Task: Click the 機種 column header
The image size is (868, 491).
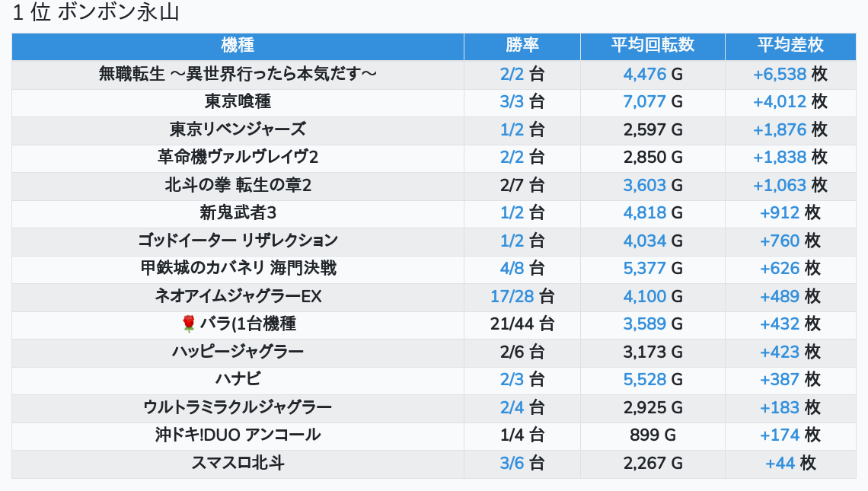Action: 238,46
